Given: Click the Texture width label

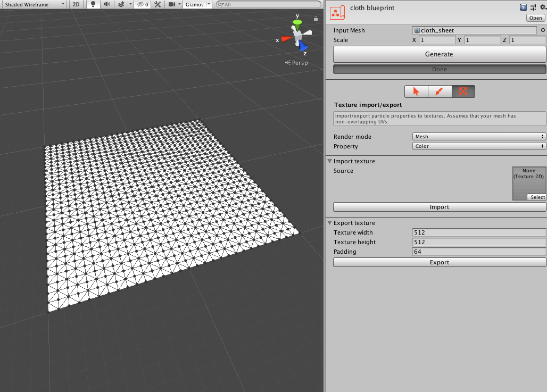Looking at the screenshot, I should click(x=353, y=232).
